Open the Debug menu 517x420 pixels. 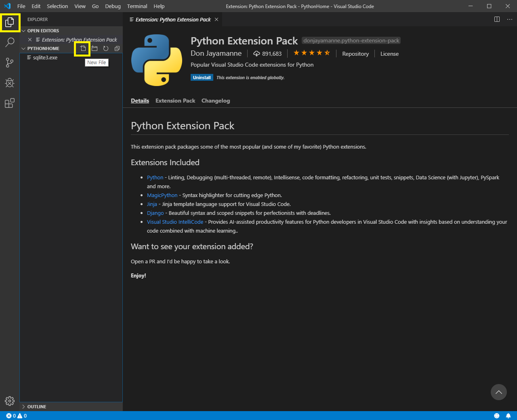(x=113, y=6)
